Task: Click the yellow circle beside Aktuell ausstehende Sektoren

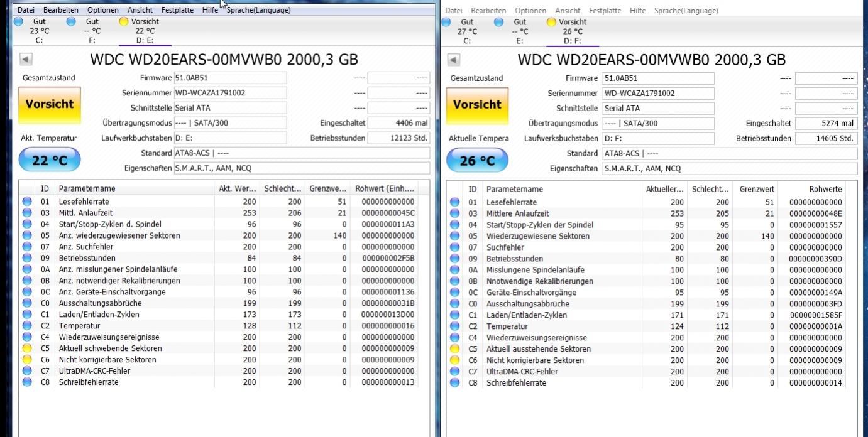Action: pyautogui.click(x=454, y=349)
